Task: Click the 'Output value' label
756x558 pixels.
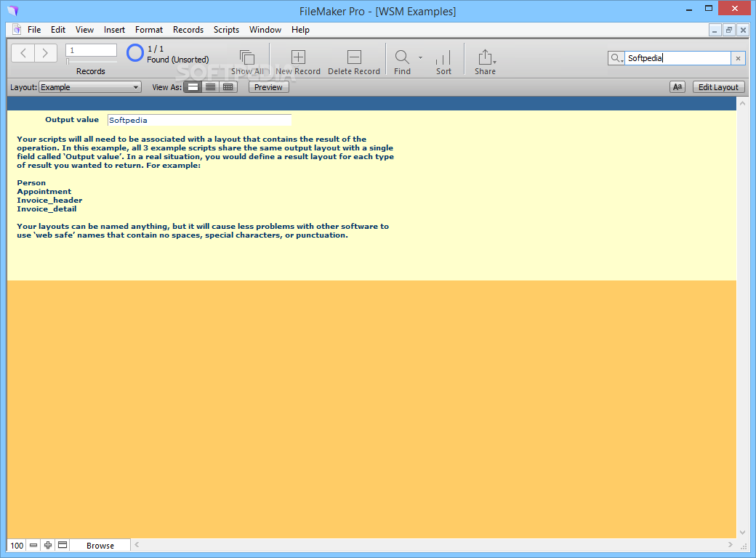Action: click(72, 119)
